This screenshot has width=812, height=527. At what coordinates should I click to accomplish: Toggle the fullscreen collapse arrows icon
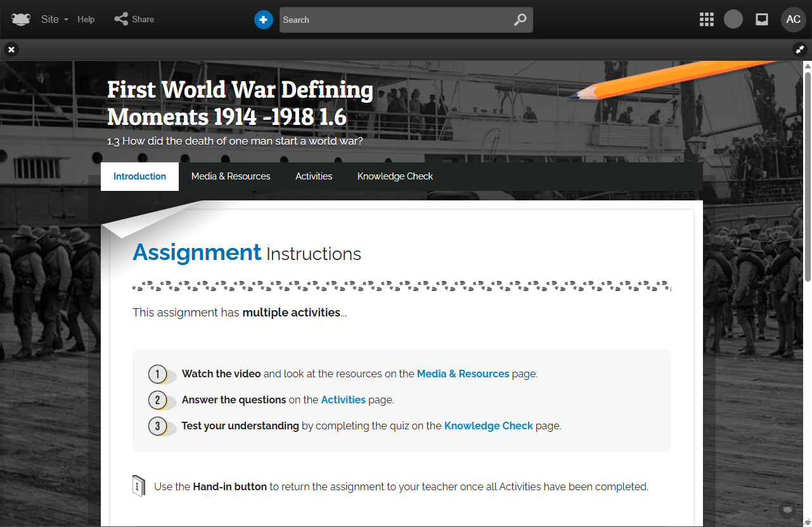click(x=800, y=49)
